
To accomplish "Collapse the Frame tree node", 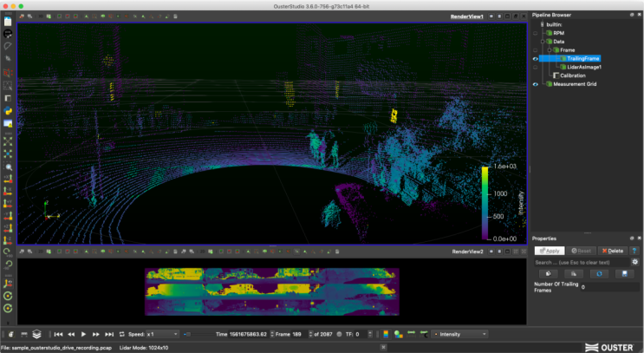I will [x=550, y=50].
